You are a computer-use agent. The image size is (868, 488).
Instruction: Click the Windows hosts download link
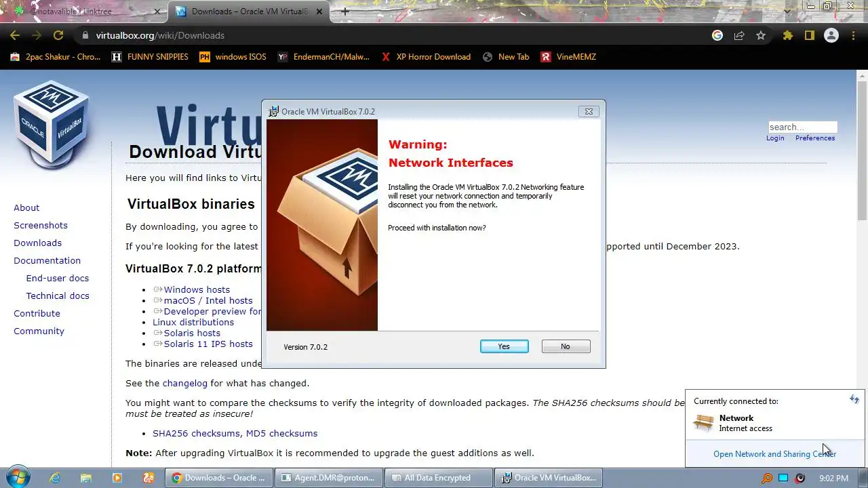197,289
